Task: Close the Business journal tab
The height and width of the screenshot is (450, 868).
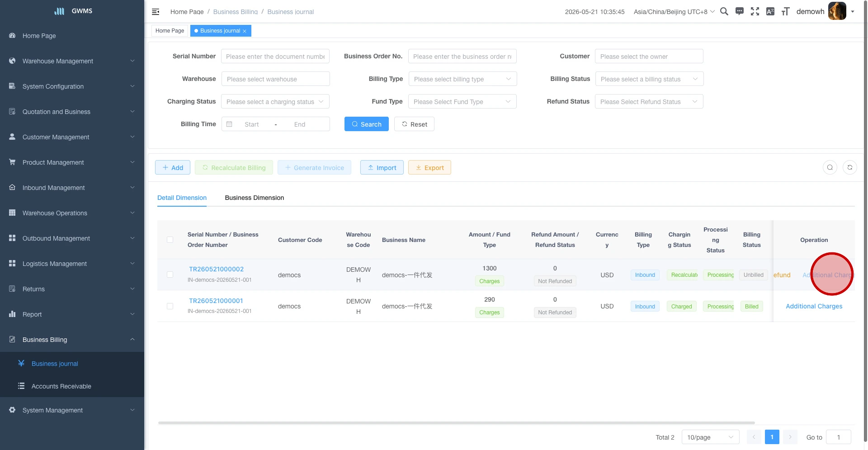Action: [245, 31]
